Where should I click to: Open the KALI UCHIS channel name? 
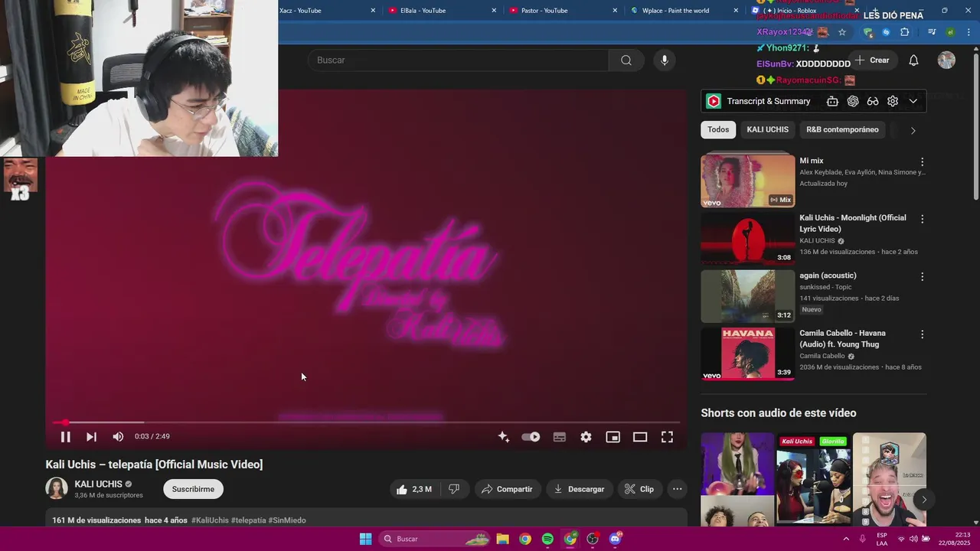click(98, 484)
